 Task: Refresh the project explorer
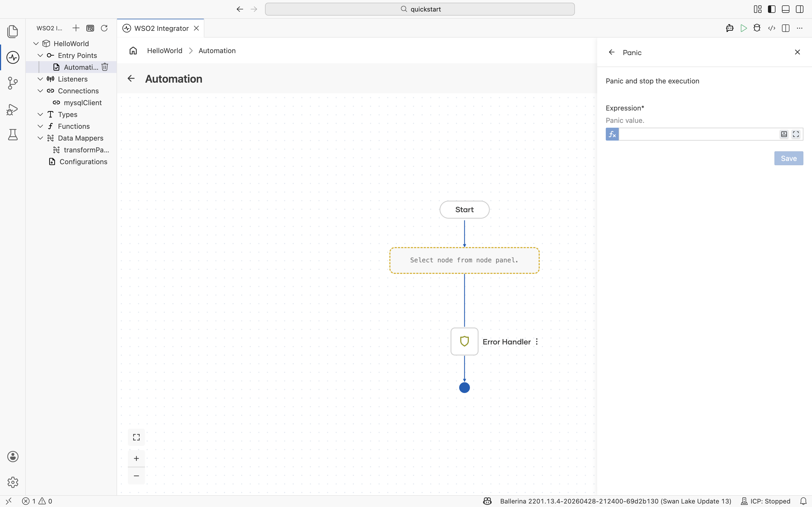pyautogui.click(x=104, y=28)
